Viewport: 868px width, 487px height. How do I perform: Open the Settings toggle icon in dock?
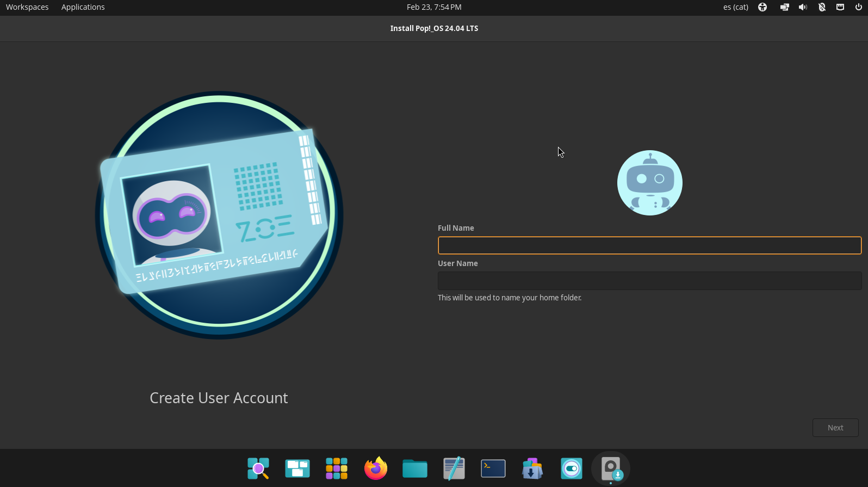pos(572,468)
